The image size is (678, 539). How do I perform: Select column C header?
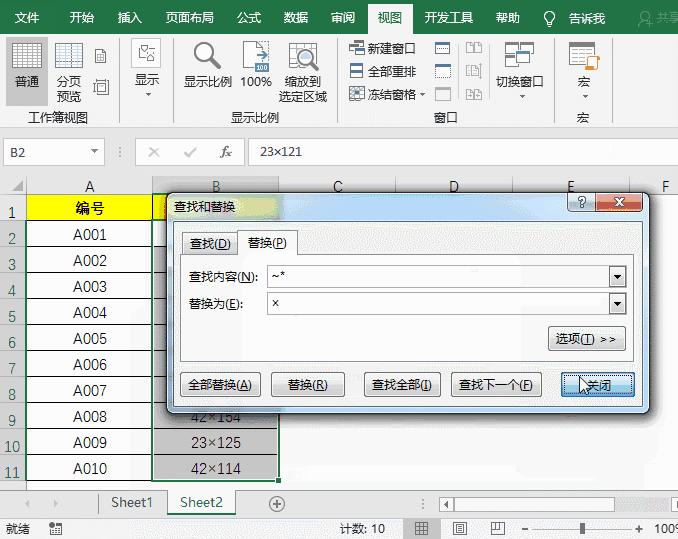tap(337, 186)
